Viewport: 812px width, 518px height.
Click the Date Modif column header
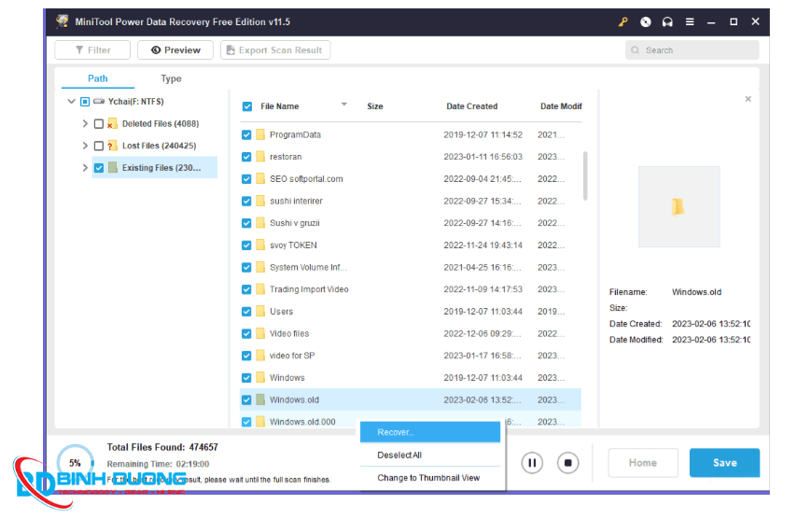click(561, 106)
